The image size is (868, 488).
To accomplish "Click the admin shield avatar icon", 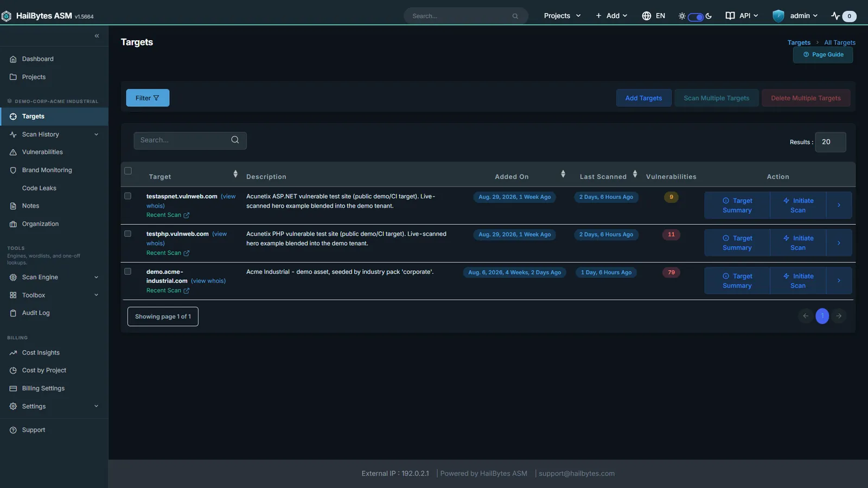I will click(x=778, y=16).
